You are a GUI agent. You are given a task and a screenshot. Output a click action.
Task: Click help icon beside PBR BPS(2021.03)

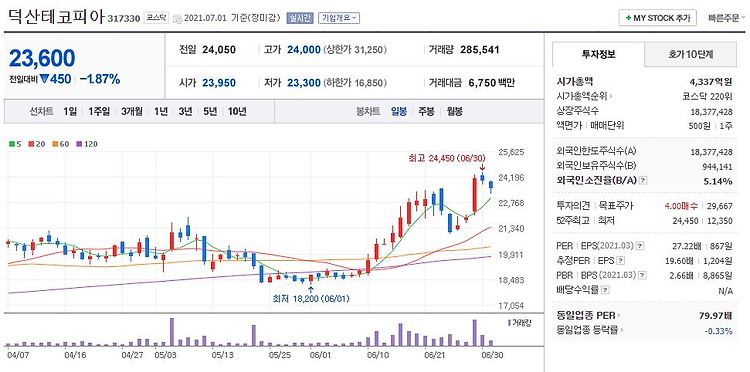click(641, 275)
